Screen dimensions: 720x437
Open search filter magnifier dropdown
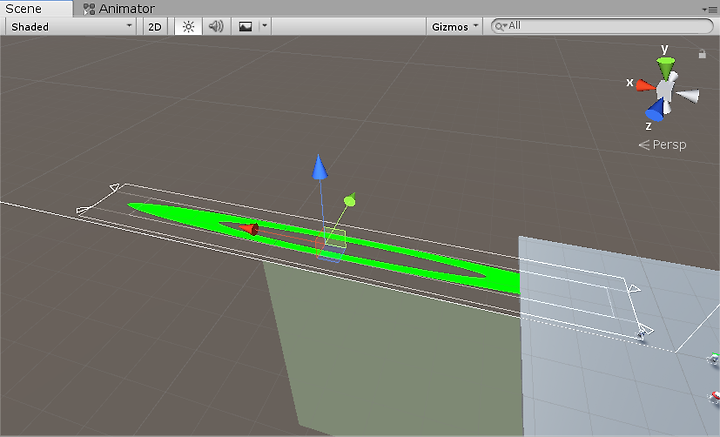[x=501, y=26]
